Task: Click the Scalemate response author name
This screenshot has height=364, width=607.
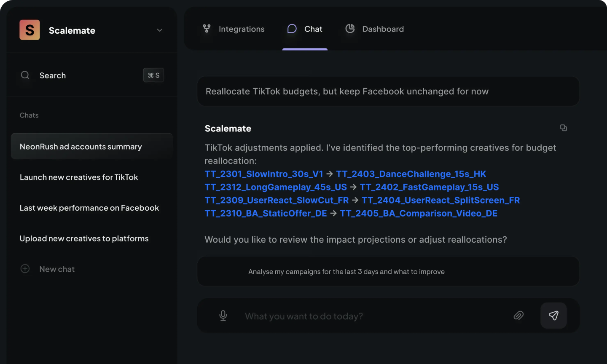Action: [228, 128]
